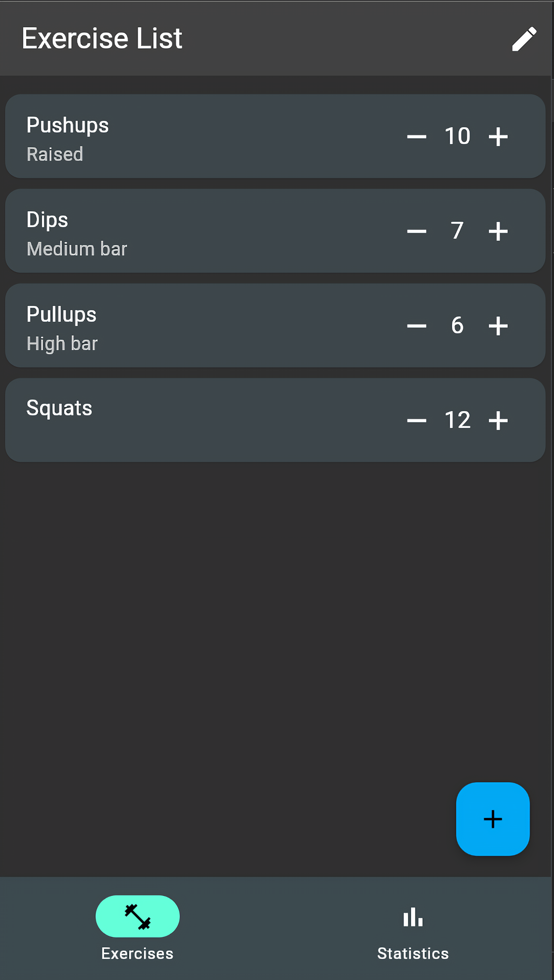The image size is (554, 980).
Task: Click the Exercise List title
Action: click(102, 38)
